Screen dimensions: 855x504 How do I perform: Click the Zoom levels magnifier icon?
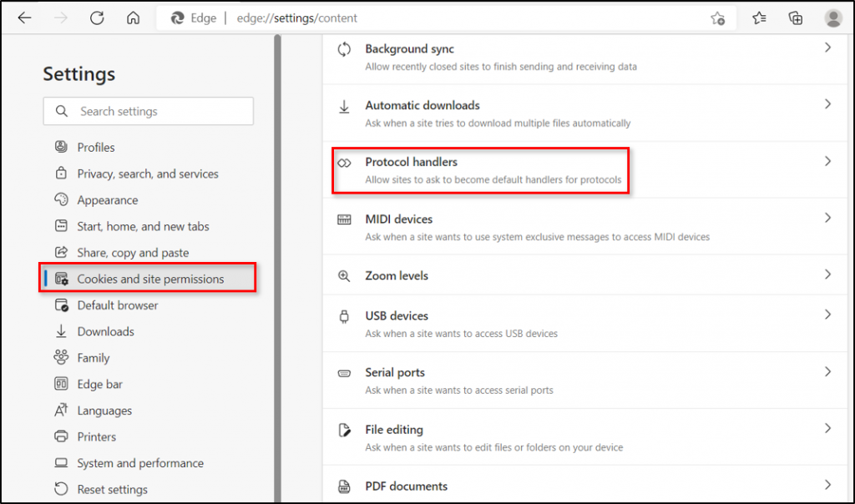point(344,275)
